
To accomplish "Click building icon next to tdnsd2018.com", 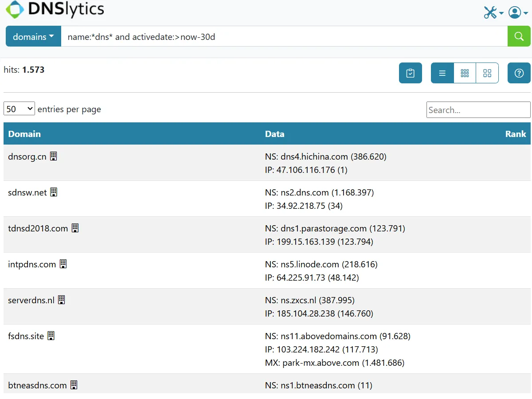I will coord(75,228).
